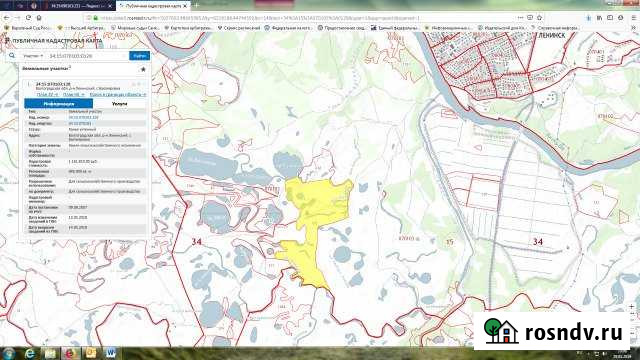Click the bookmark star in address bar
This screenshot has width=640, height=360.
(540, 18)
